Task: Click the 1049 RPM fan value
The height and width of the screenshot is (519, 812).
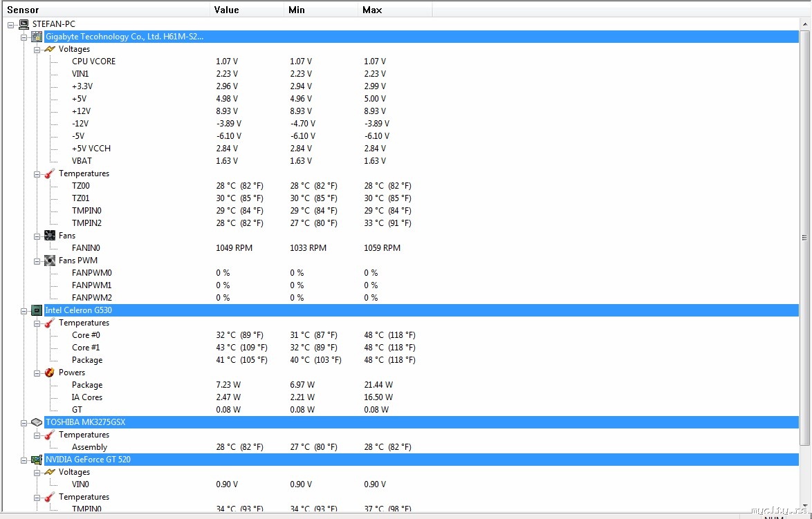Action: pos(234,248)
